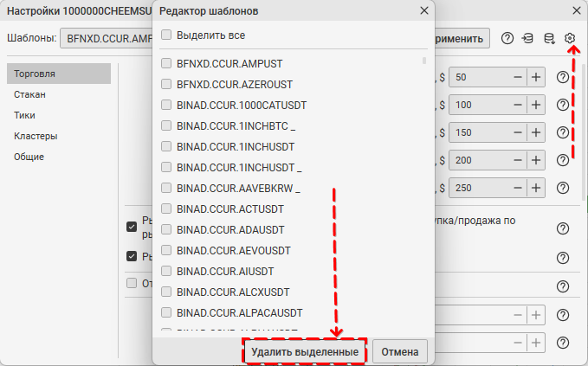
Task: Tick the Выделить все checkbox
Action: pos(166,35)
